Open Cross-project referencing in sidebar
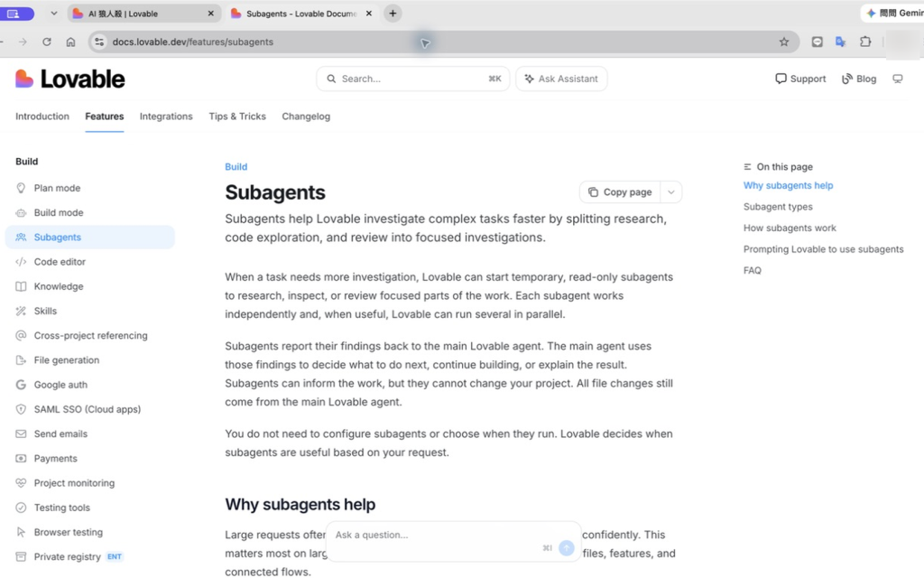 [91, 336]
